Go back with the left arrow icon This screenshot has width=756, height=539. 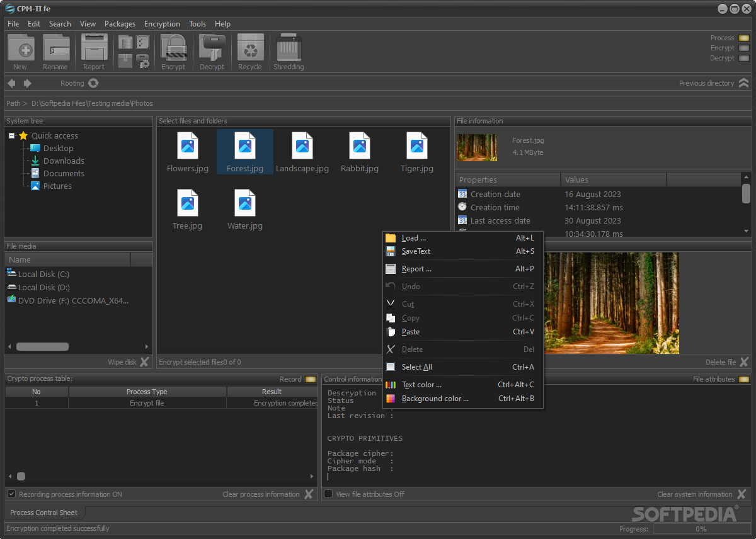[11, 83]
